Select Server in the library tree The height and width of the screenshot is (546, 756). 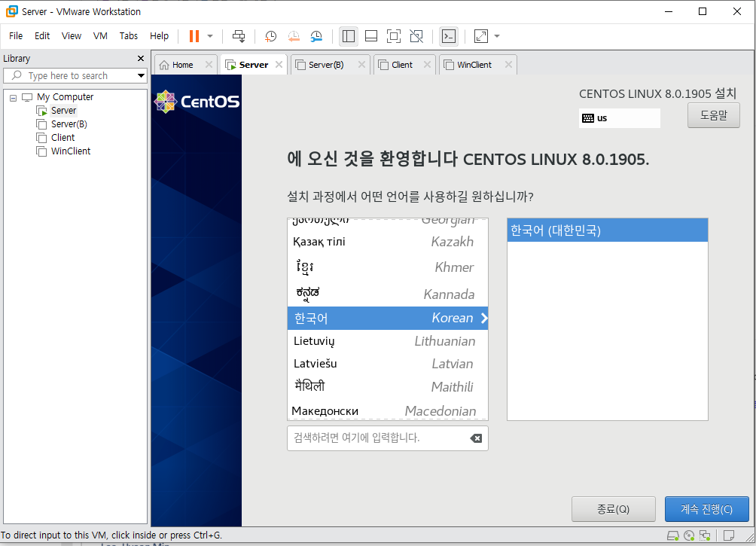64,111
